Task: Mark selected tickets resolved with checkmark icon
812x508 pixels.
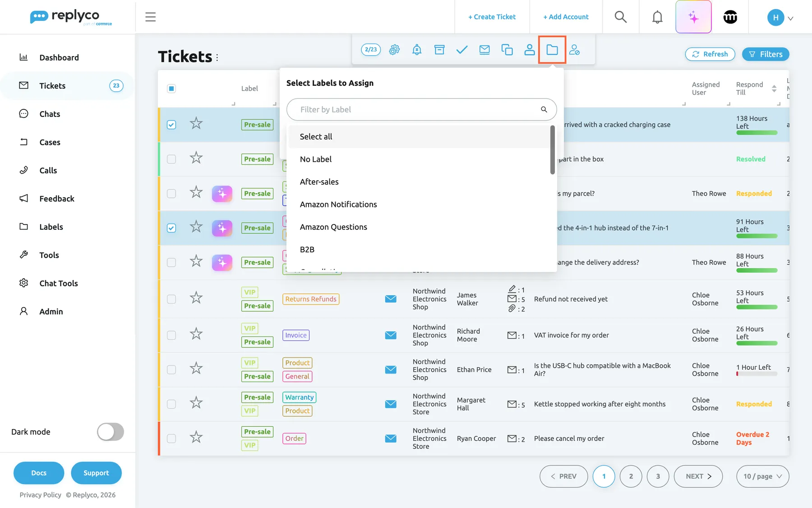Action: [462, 50]
